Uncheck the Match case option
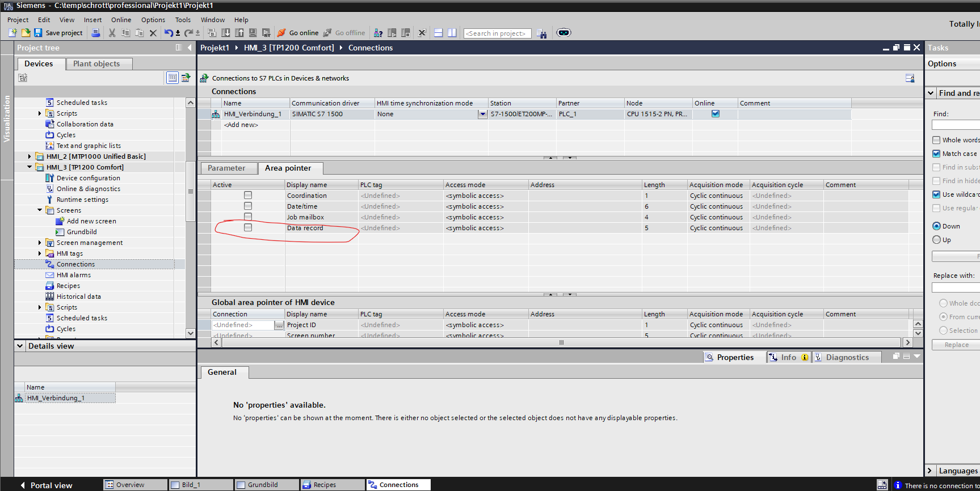 [x=936, y=154]
